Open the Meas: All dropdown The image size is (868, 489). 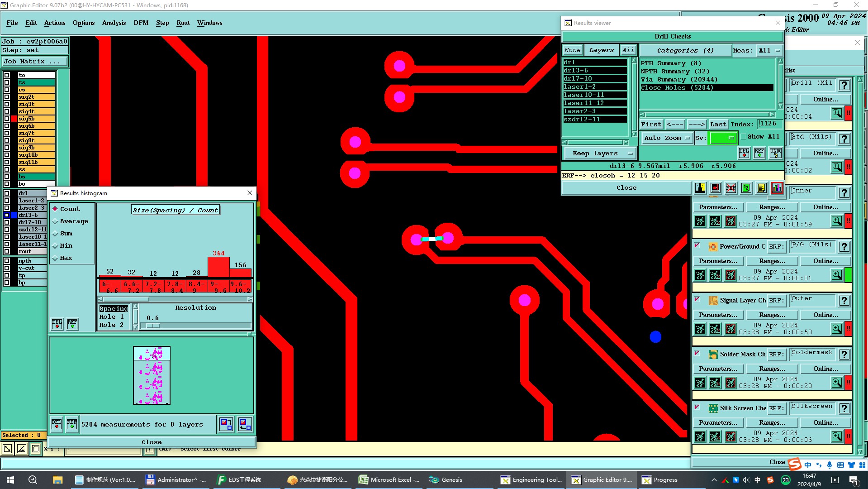770,51
